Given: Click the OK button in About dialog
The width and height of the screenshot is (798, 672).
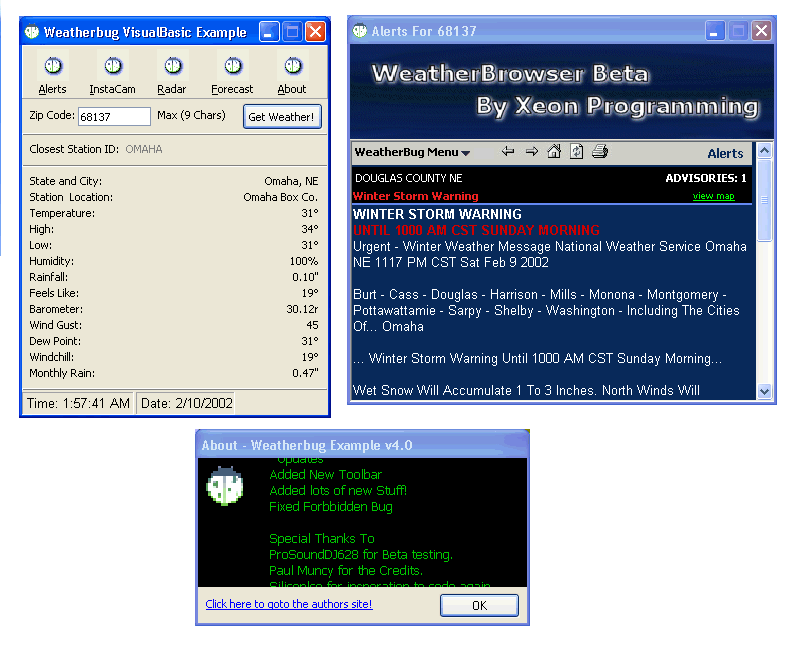Looking at the screenshot, I should [479, 605].
